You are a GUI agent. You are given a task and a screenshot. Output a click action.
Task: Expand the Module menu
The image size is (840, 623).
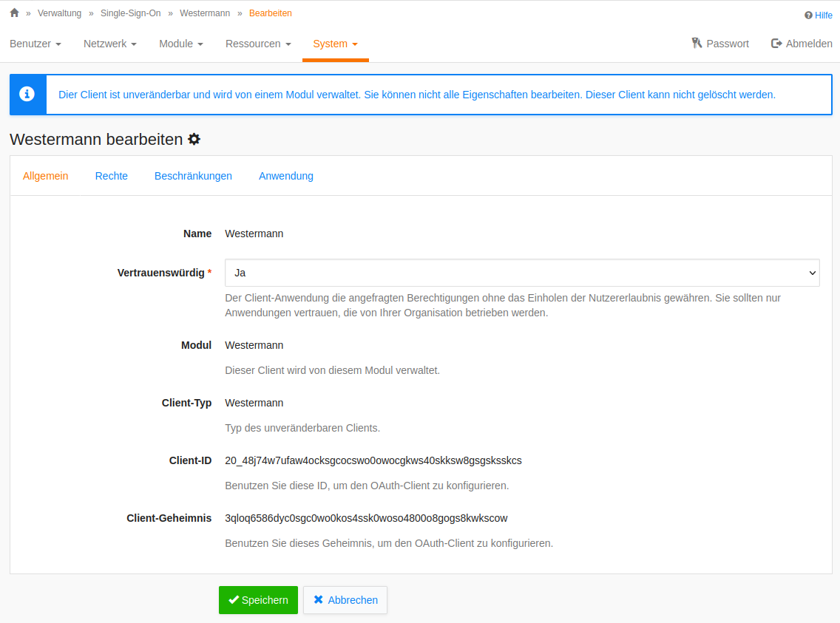click(x=181, y=44)
